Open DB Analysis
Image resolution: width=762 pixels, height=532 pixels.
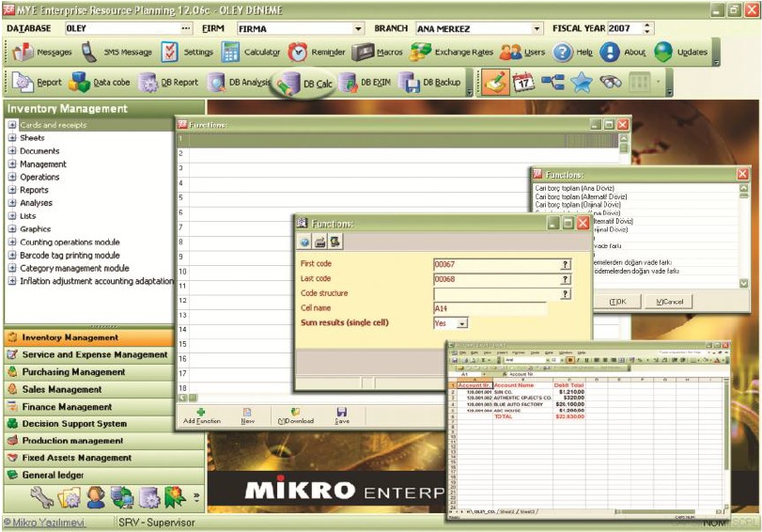click(x=238, y=82)
